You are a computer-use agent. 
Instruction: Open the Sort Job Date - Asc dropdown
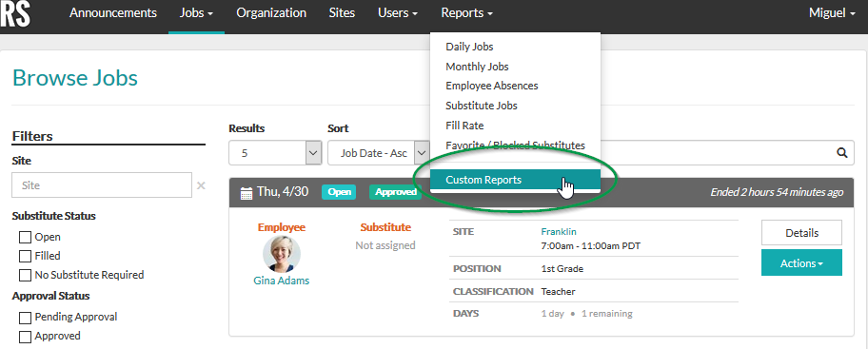click(x=379, y=153)
